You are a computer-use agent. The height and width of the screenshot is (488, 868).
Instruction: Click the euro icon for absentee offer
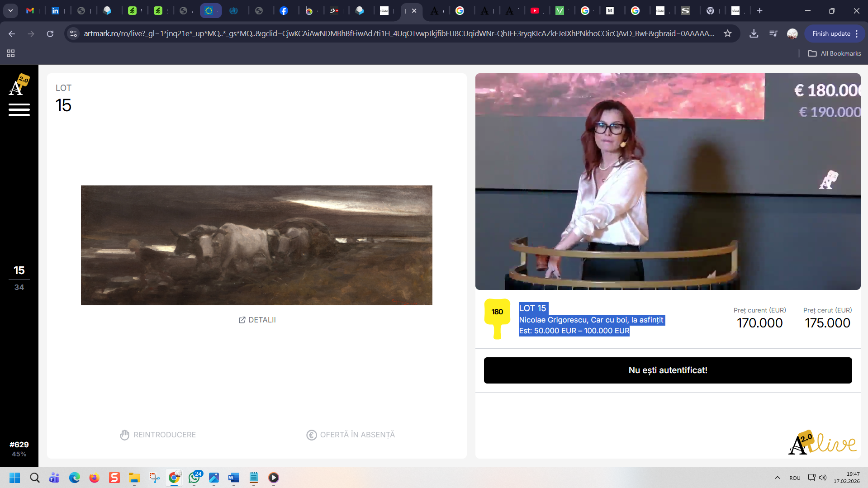click(x=311, y=435)
